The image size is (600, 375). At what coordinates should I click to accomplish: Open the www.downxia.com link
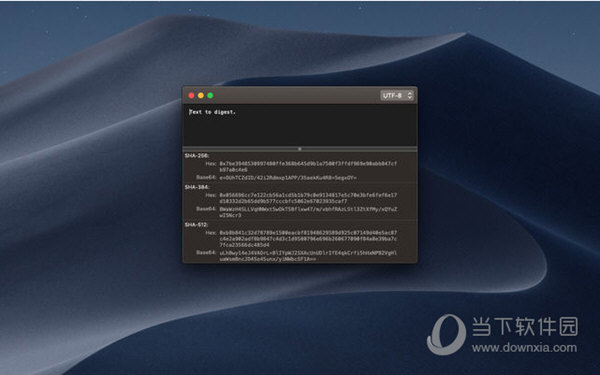[524, 348]
